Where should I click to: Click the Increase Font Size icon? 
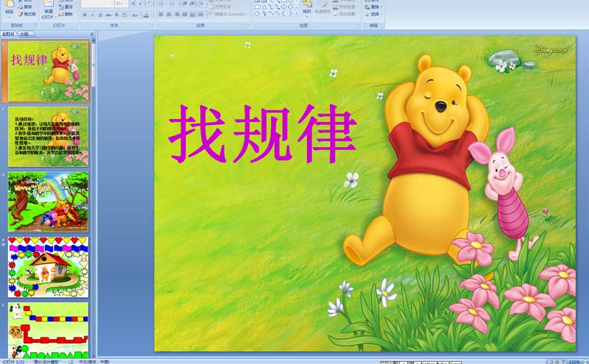tap(133, 4)
